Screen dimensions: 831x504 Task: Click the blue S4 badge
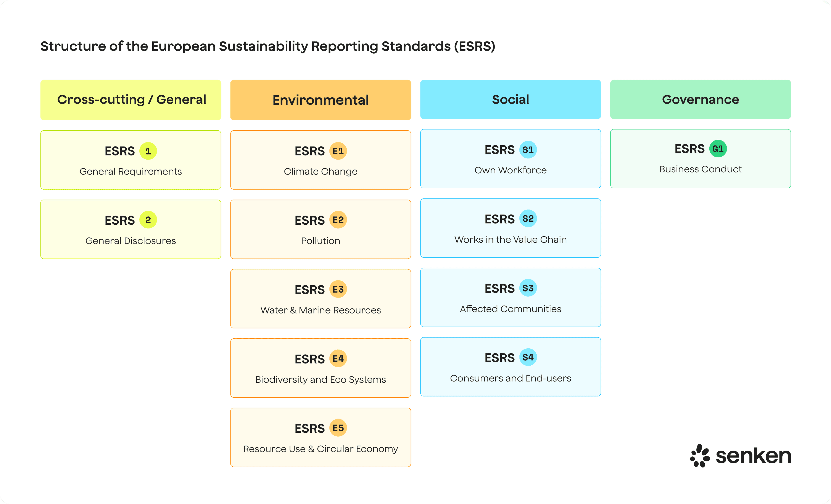528,357
